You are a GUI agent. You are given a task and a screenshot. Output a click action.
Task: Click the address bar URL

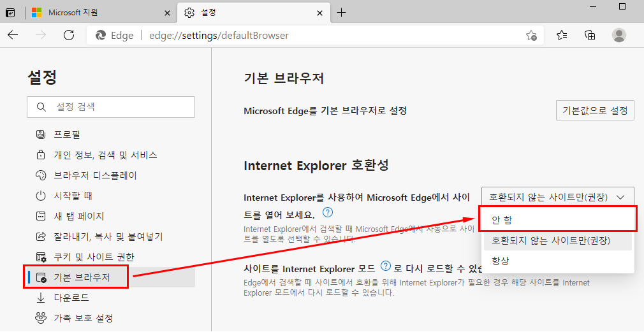tap(219, 36)
